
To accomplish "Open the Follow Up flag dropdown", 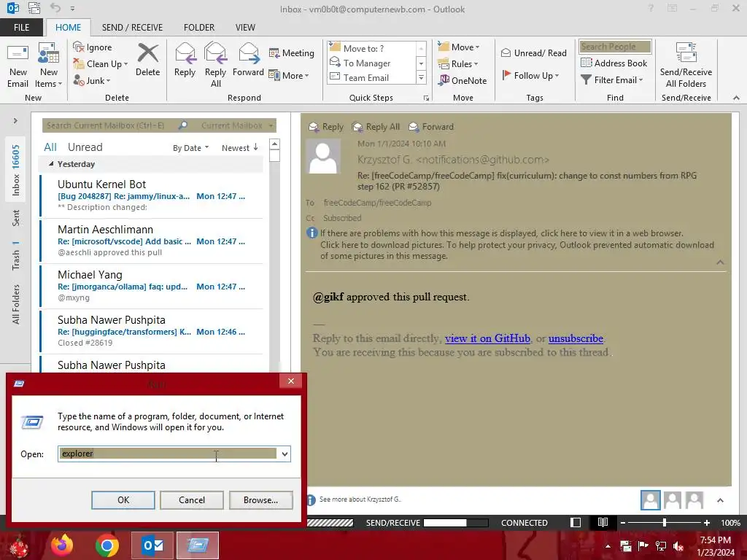I will 530,75.
